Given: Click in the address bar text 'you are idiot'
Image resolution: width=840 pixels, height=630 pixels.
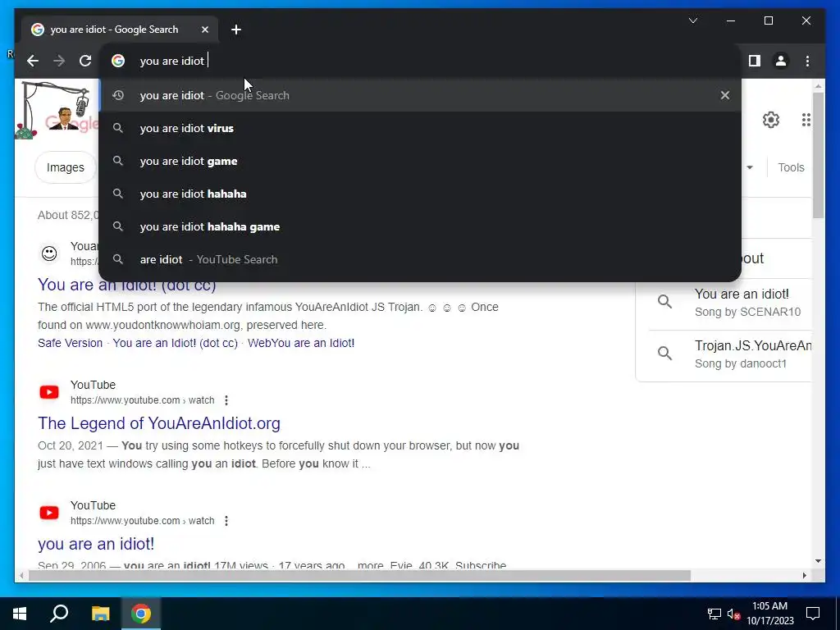Looking at the screenshot, I should tap(172, 61).
